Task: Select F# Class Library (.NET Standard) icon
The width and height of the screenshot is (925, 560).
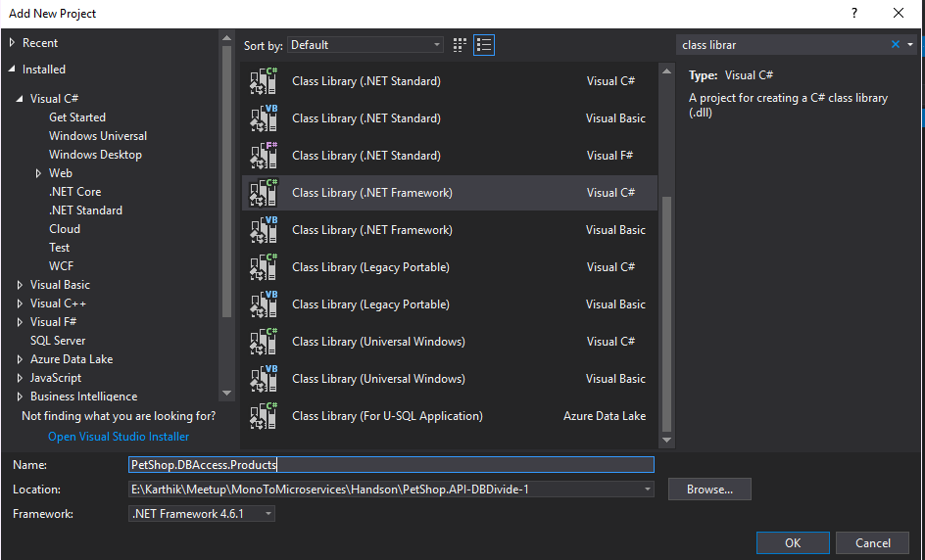Action: [264, 155]
